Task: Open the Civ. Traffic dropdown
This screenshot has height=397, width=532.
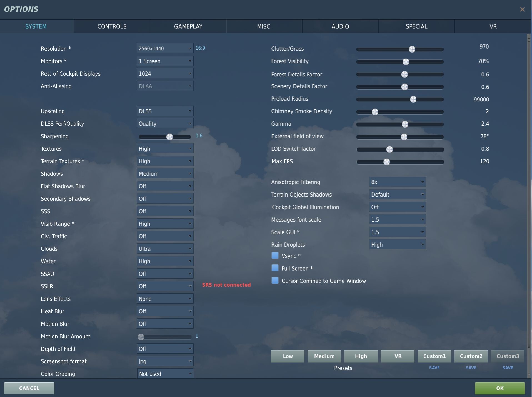Action: point(165,236)
